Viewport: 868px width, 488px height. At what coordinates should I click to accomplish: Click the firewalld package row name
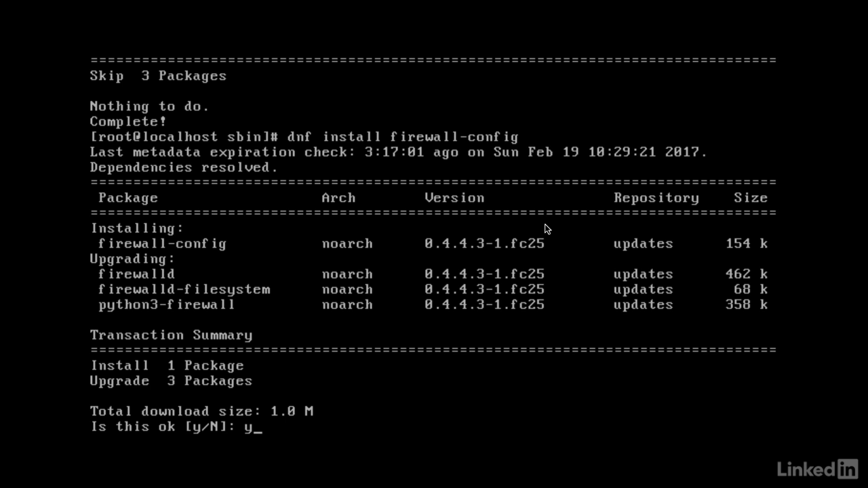tap(136, 274)
